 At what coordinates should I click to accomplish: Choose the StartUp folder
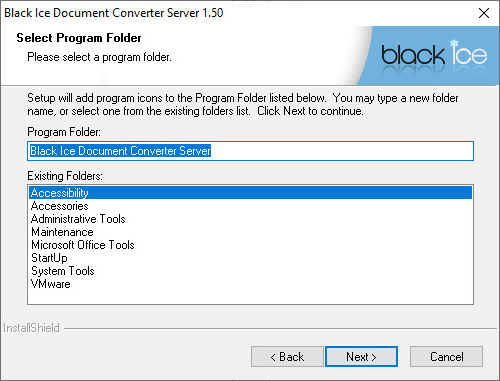point(49,258)
